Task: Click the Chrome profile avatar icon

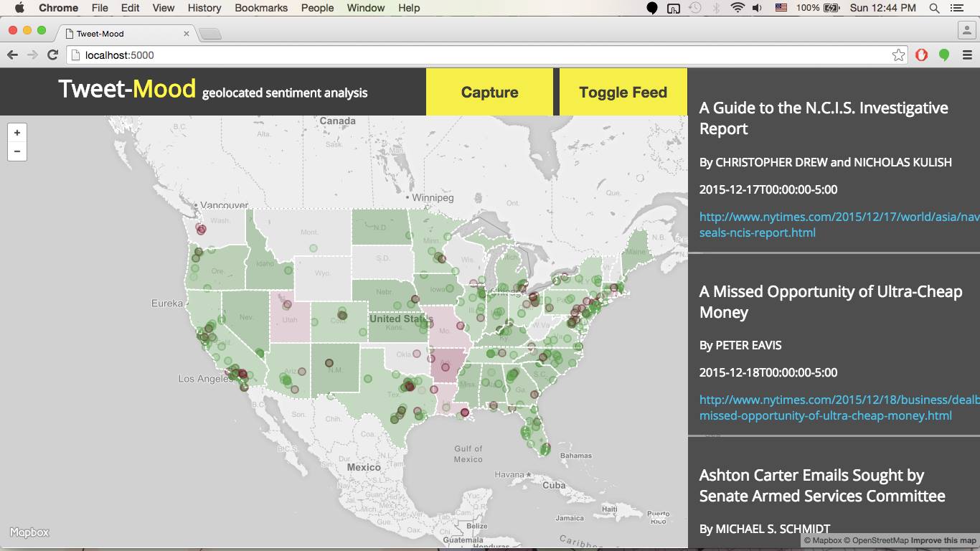Action: (967, 31)
